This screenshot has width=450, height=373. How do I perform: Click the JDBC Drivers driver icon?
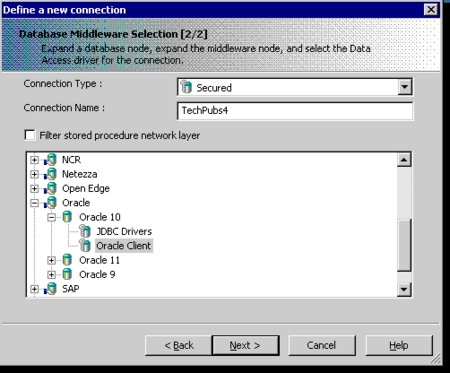85,231
